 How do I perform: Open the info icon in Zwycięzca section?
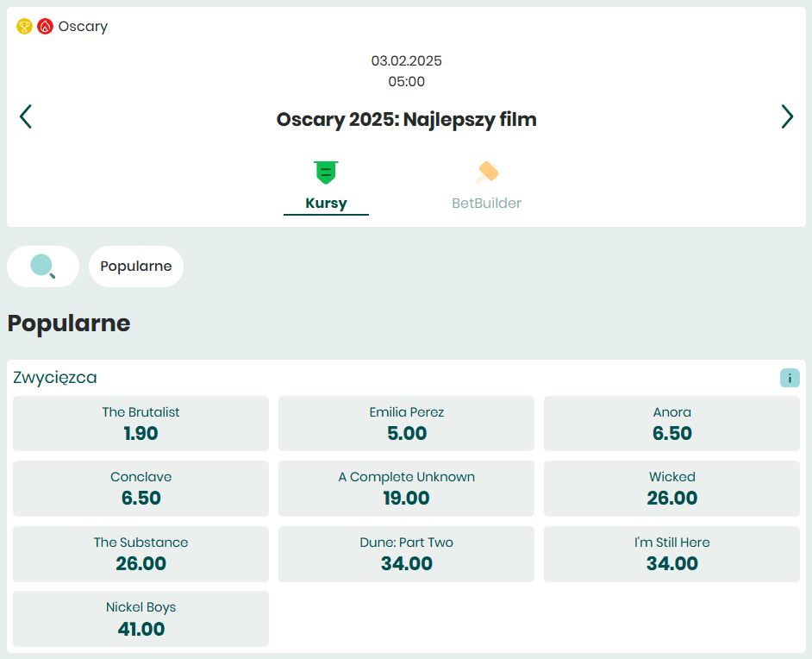tap(789, 378)
